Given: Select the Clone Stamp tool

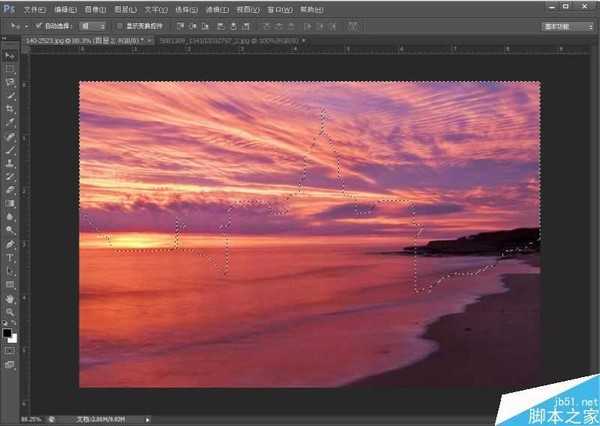Looking at the screenshot, I should [10, 163].
